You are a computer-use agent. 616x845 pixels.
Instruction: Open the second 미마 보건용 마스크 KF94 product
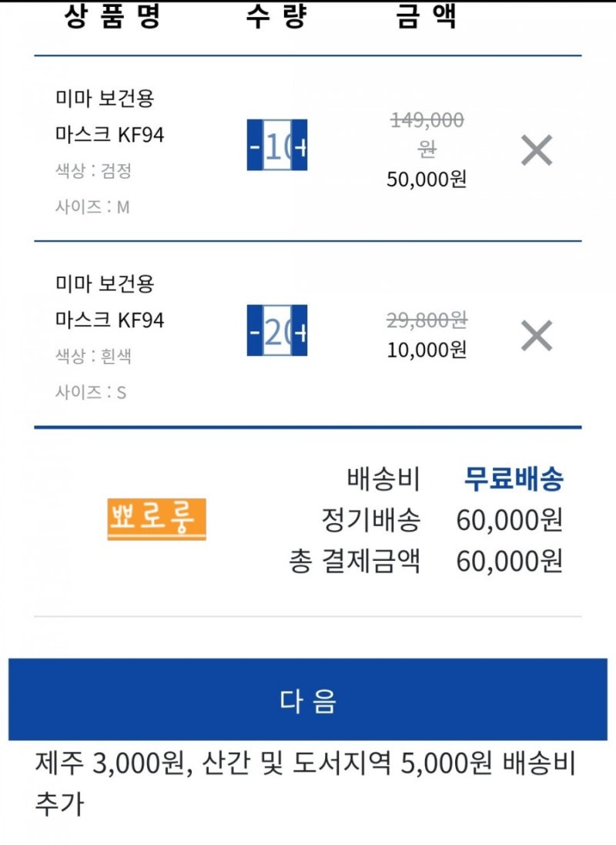pos(109,302)
